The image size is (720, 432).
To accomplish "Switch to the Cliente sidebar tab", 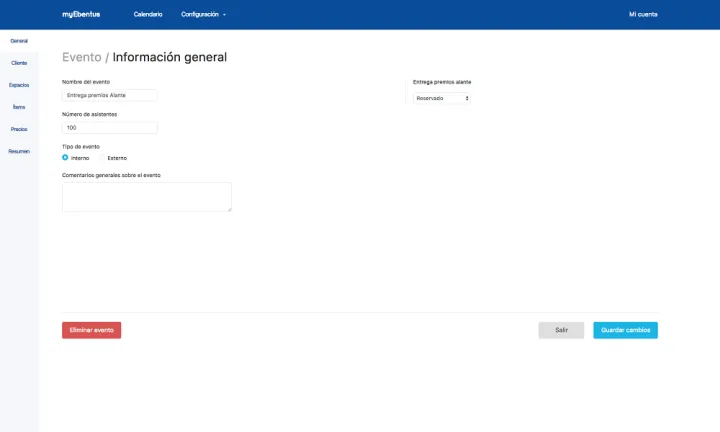I will pyautogui.click(x=19, y=63).
